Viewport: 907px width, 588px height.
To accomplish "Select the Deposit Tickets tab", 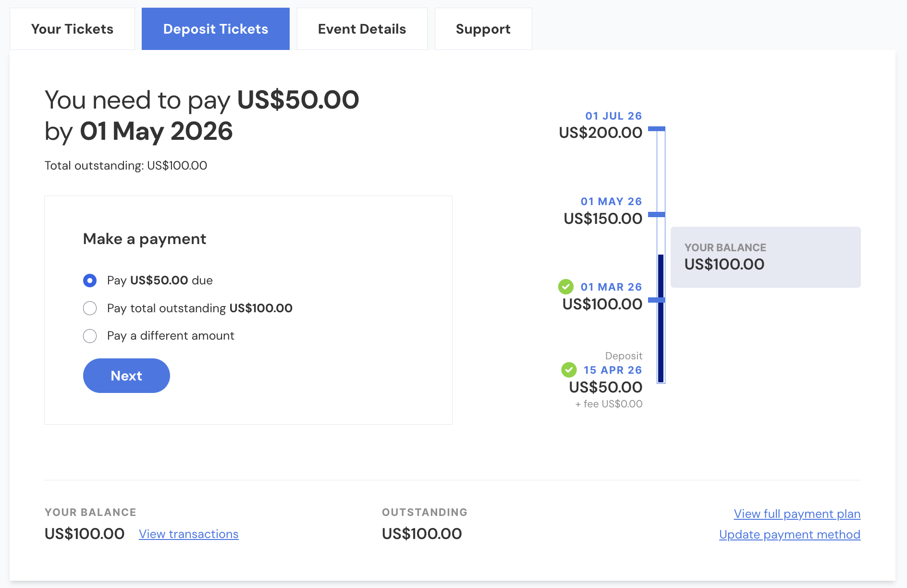I will click(216, 29).
